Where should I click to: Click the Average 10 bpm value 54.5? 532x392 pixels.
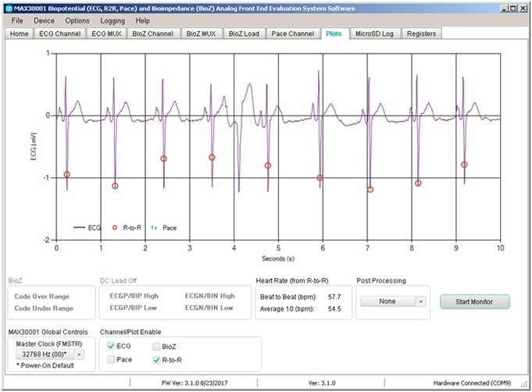334,309
